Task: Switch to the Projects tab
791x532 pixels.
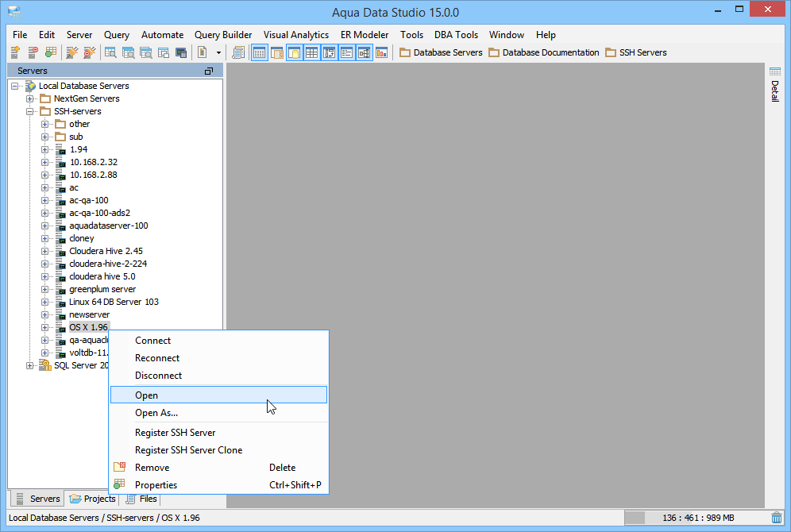Action: (93, 499)
